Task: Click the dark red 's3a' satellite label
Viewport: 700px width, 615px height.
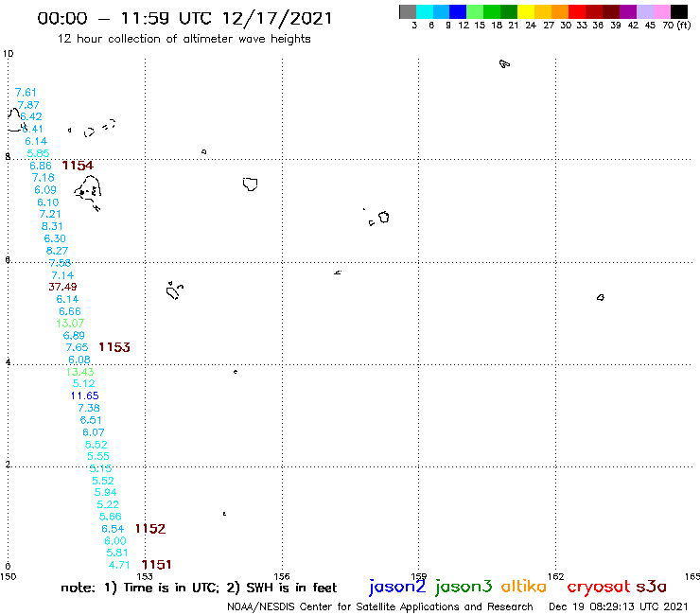Action: tap(652, 587)
